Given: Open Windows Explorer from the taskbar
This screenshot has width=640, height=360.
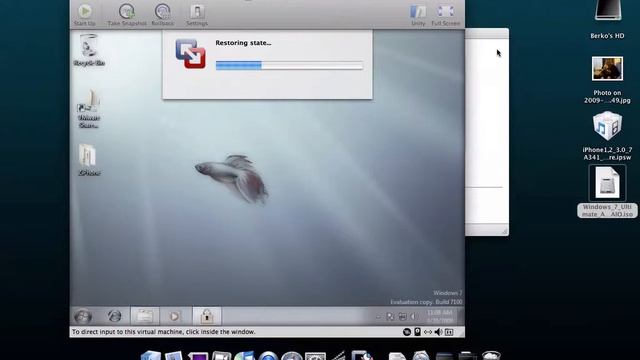Looking at the screenshot, I should click(x=144, y=316).
